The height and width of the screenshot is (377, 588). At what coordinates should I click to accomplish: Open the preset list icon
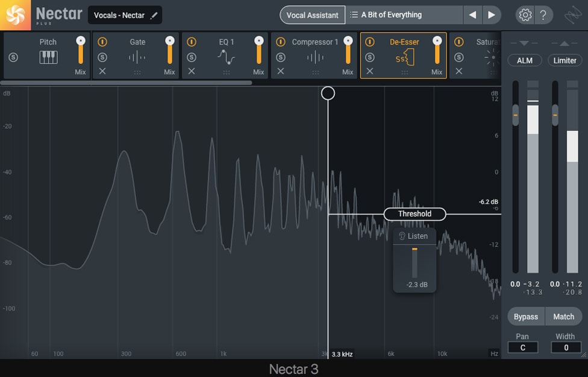click(x=354, y=14)
